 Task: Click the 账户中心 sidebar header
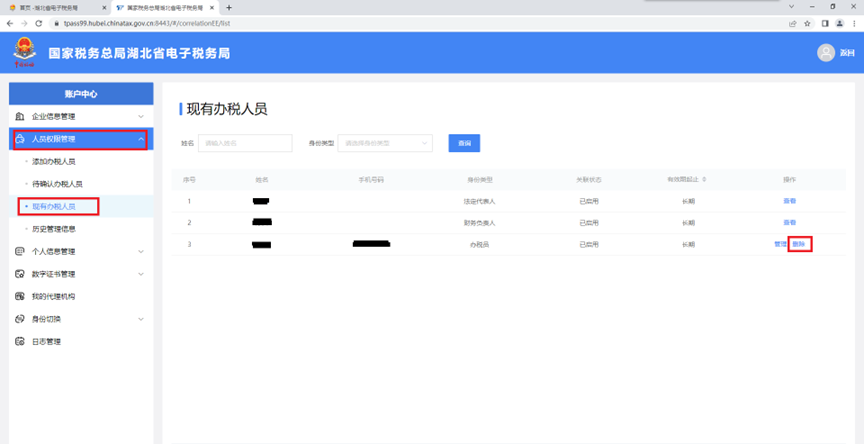tap(81, 94)
